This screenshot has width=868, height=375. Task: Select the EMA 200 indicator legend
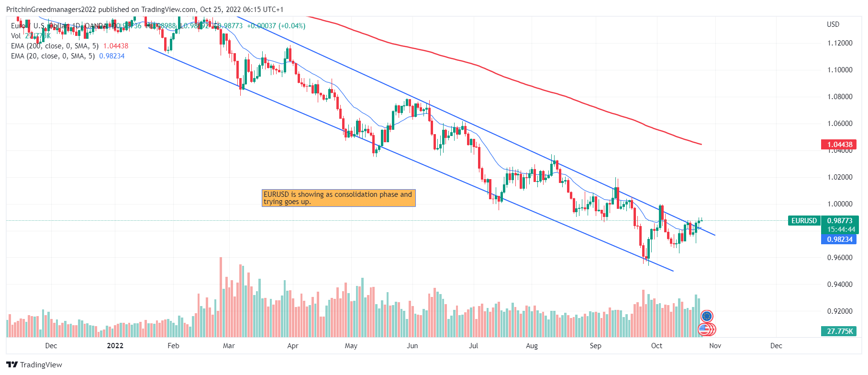click(69, 46)
